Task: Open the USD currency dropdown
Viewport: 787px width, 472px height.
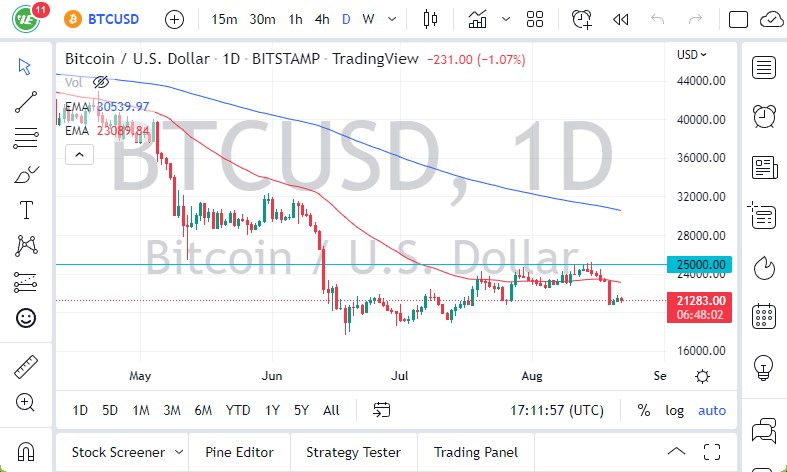Action: [691, 55]
